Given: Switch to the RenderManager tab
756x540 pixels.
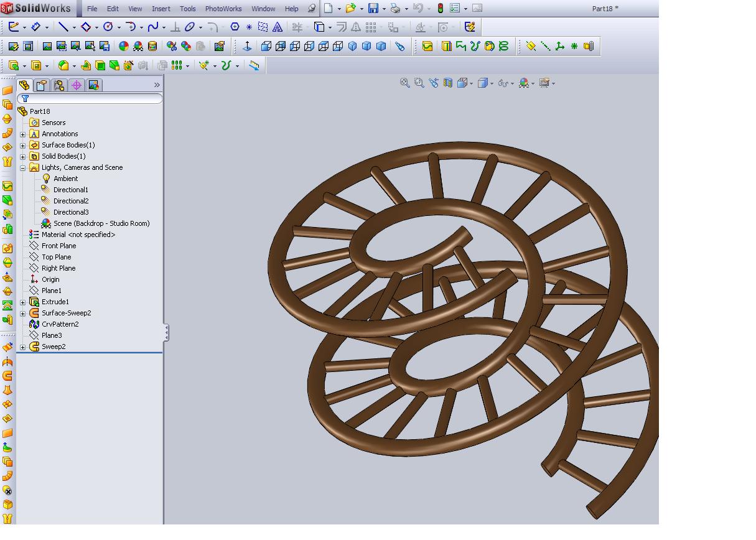Looking at the screenshot, I should tap(94, 85).
